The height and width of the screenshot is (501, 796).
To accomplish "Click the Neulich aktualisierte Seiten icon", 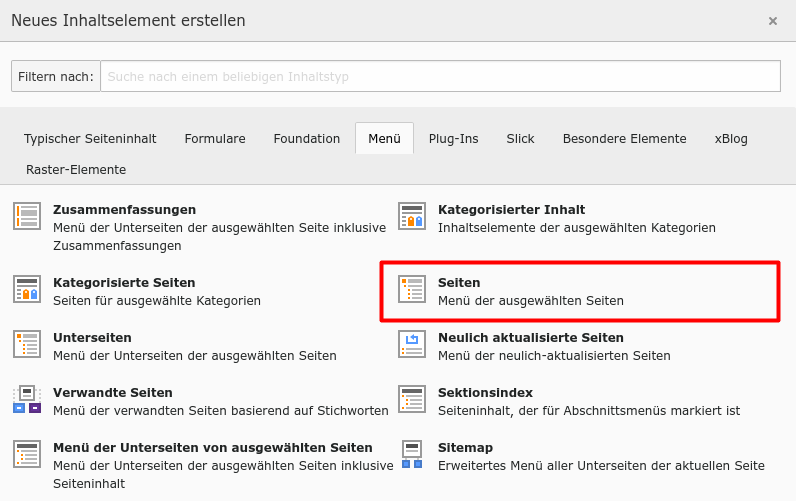I will pos(412,344).
